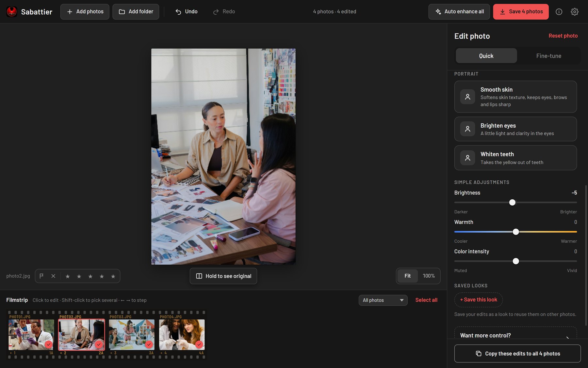The width and height of the screenshot is (588, 368).
Task: Switch to the Quick tab
Action: pos(486,56)
